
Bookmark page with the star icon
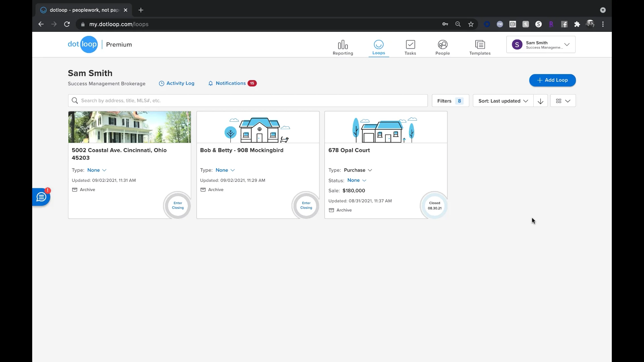point(471,24)
